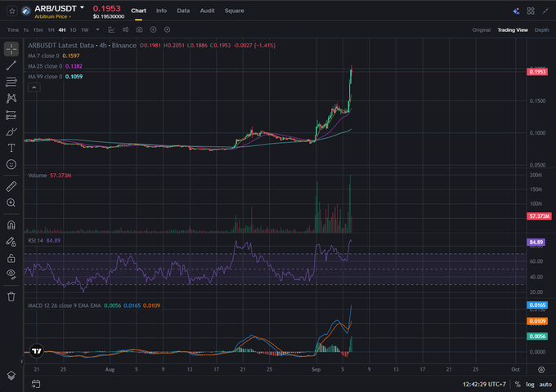Toggle magnet mode
This screenshot has height=392, width=556.
(x=11, y=225)
